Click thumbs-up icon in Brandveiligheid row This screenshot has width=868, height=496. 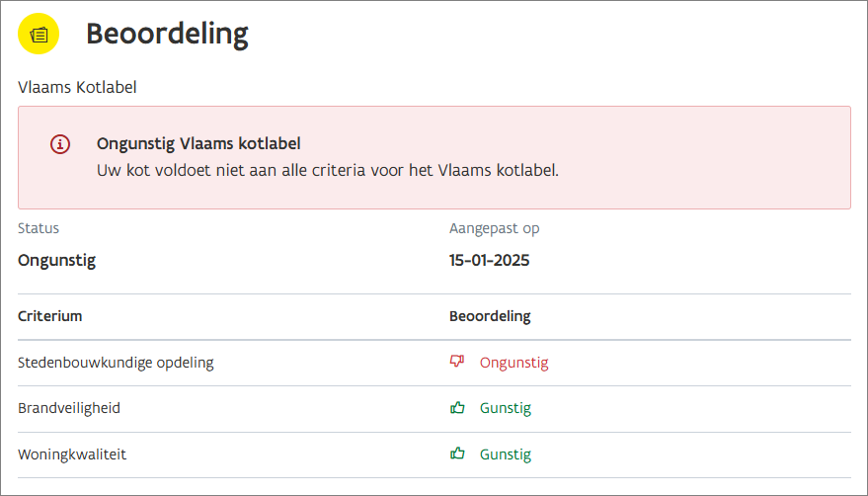coord(456,408)
